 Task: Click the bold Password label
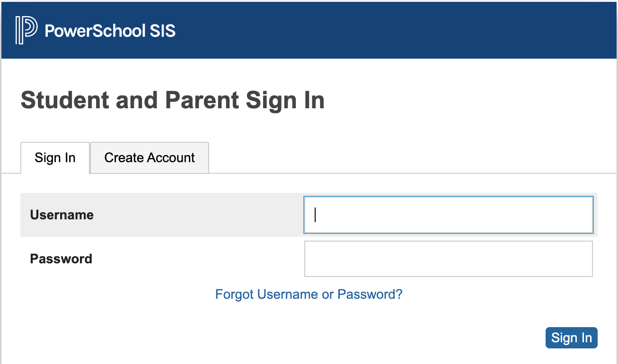61,259
